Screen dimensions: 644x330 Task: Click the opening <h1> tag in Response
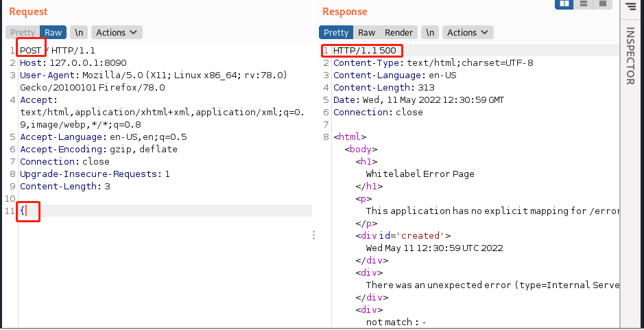coord(366,161)
